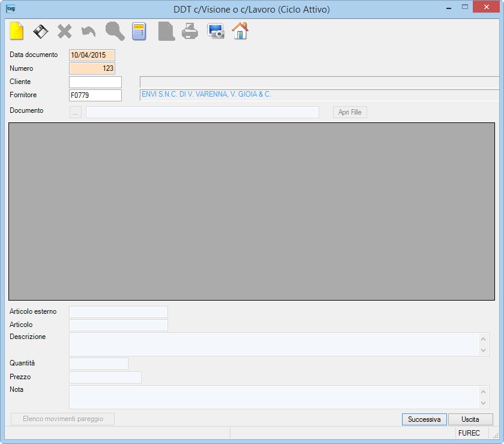
Task: Save using the floppy disk icon
Action: [41, 32]
